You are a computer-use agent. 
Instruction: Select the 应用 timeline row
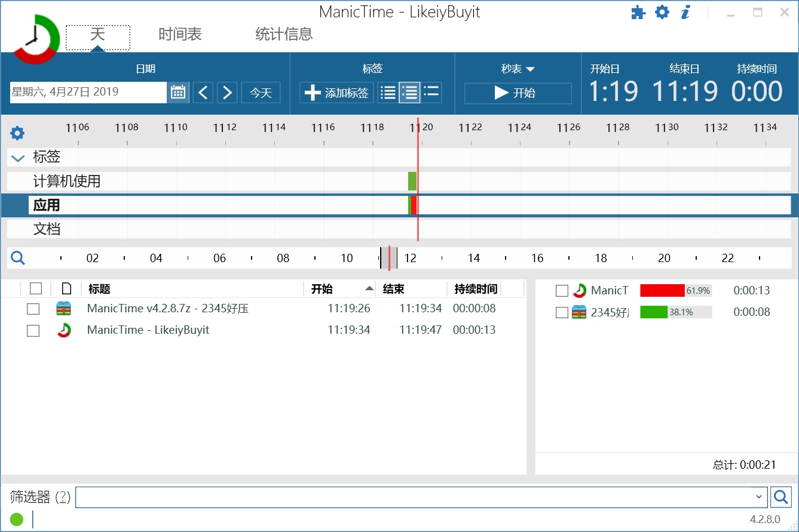[x=399, y=205]
